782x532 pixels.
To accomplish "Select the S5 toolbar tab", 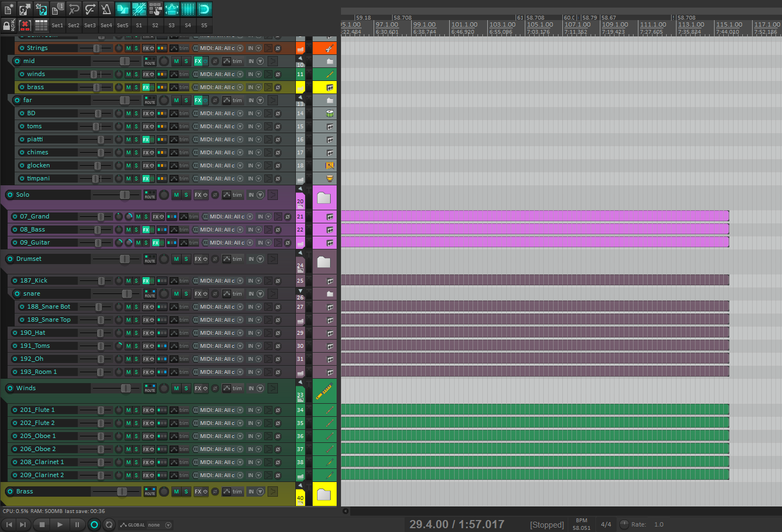I will pyautogui.click(x=204, y=25).
